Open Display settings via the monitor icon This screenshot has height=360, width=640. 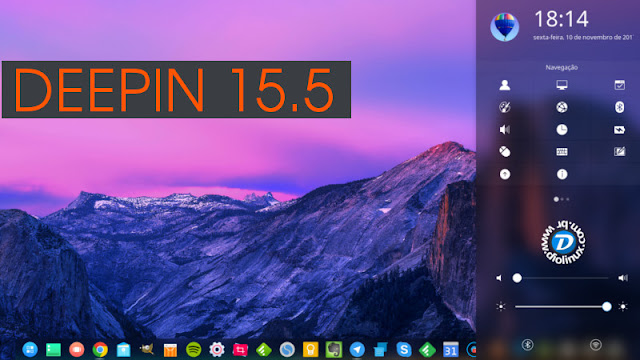(x=562, y=85)
